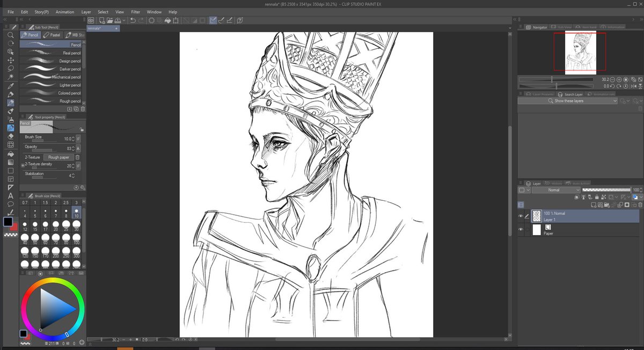Select the Lasso selection tool
This screenshot has width=644, height=350.
point(11,69)
